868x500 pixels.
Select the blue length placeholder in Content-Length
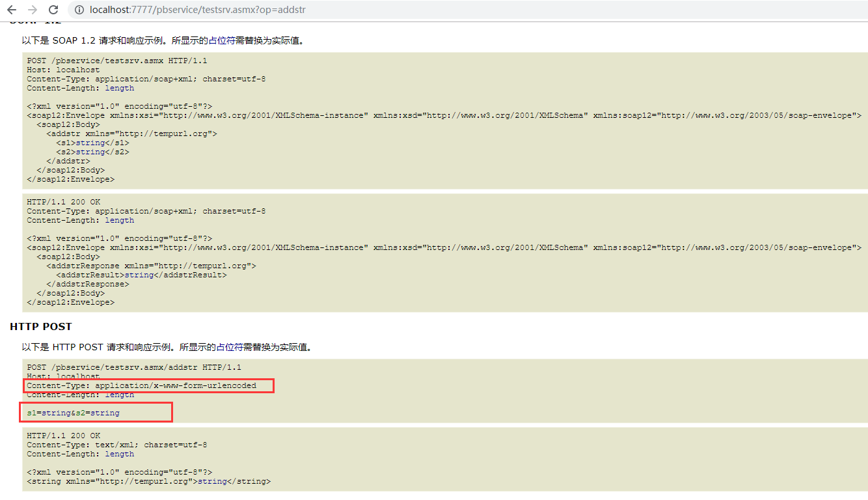[x=119, y=87]
